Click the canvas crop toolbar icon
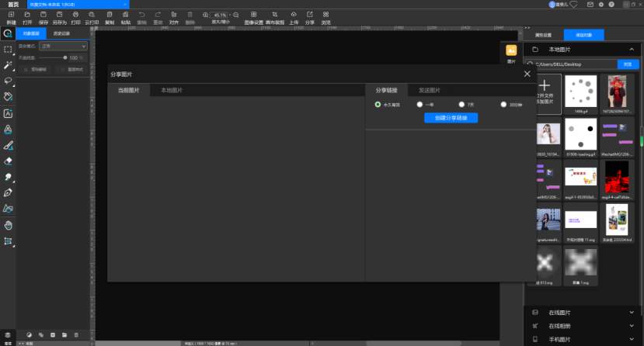The height and width of the screenshot is (346, 644). point(275,16)
